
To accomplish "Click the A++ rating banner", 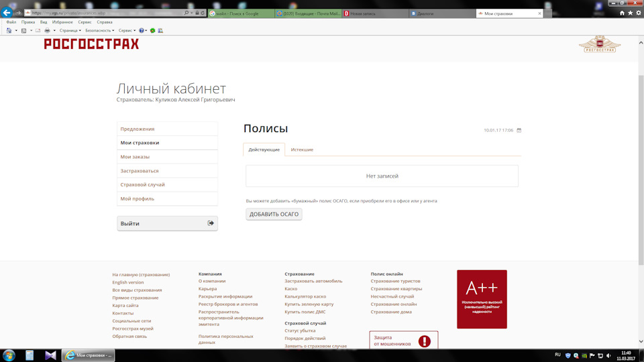I will (x=482, y=299).
